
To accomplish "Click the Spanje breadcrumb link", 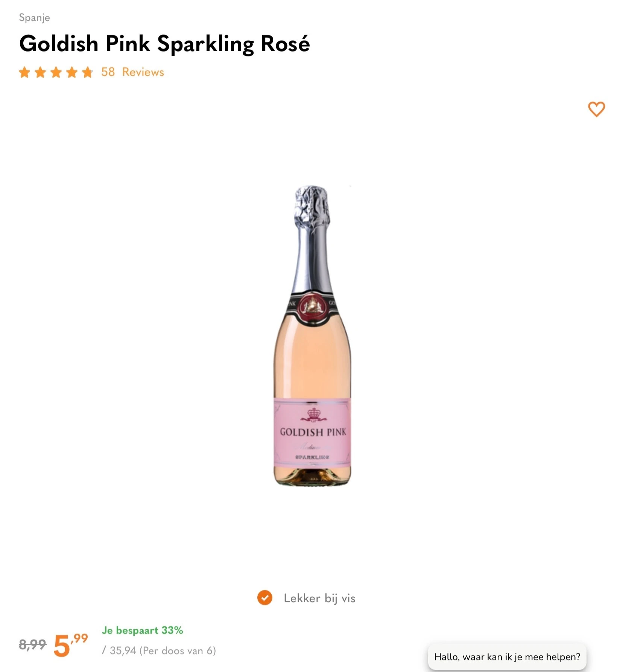I will tap(34, 17).
